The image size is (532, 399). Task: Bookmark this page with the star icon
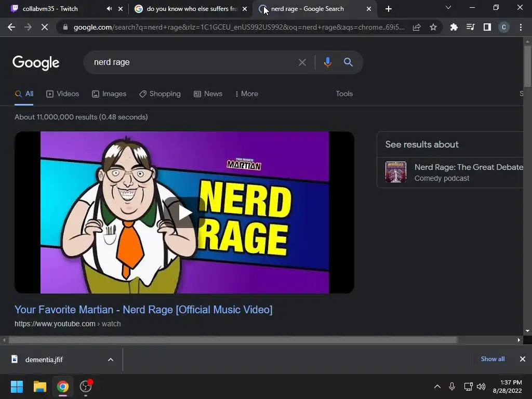[433, 27]
